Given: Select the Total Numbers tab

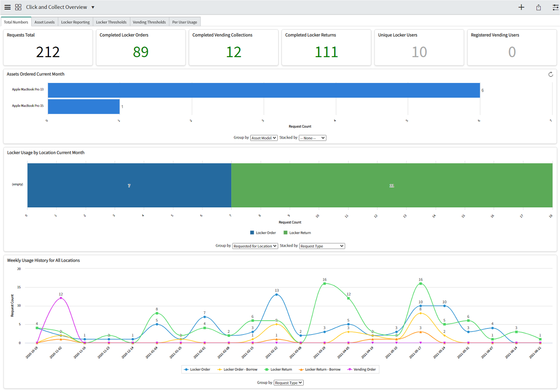Looking at the screenshot, I should [x=16, y=22].
